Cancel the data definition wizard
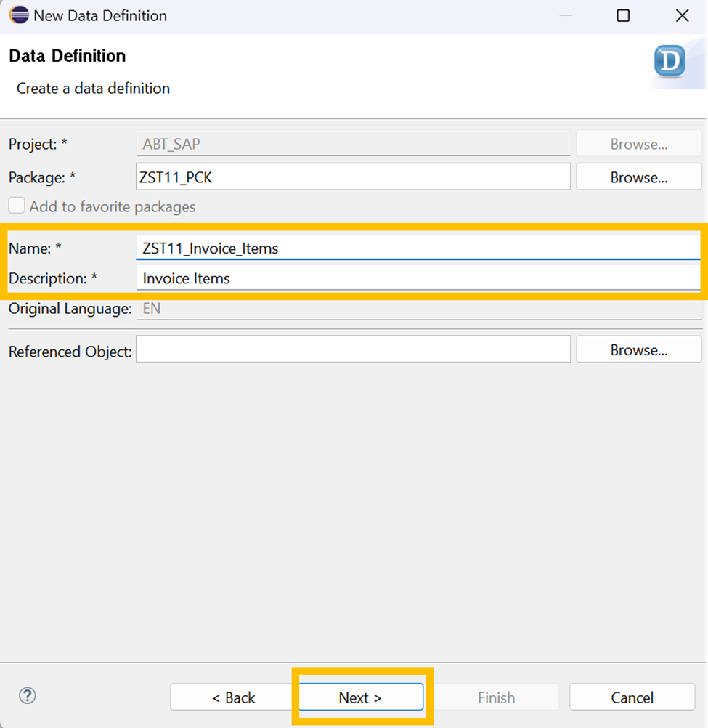 (632, 697)
